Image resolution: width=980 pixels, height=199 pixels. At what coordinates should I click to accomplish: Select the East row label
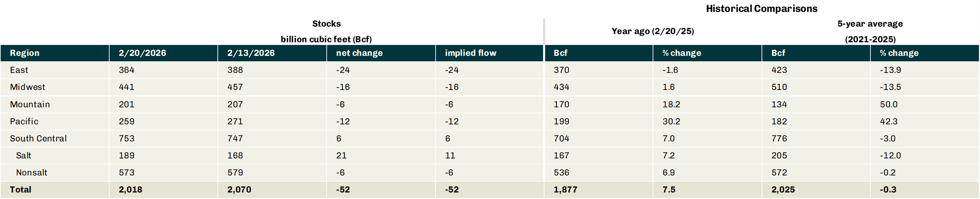click(x=19, y=70)
